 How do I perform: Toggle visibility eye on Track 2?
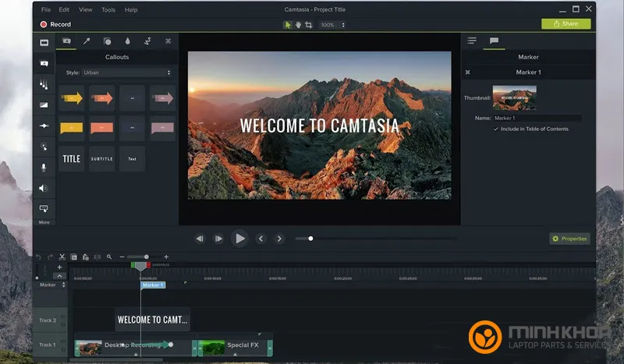[64, 316]
